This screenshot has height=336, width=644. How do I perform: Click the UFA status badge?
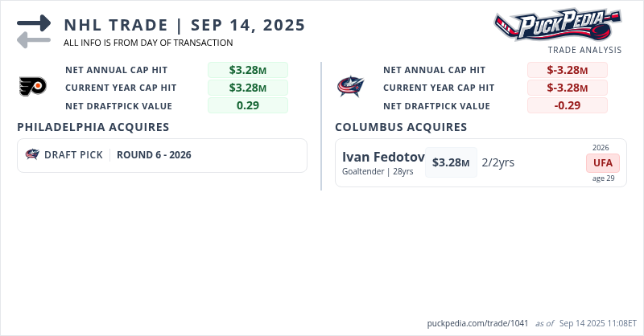603,162
